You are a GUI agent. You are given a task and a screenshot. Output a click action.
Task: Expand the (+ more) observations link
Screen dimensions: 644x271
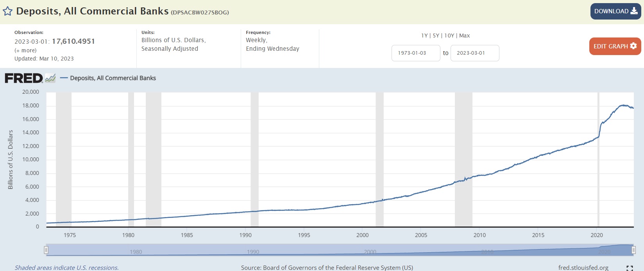tap(25, 50)
